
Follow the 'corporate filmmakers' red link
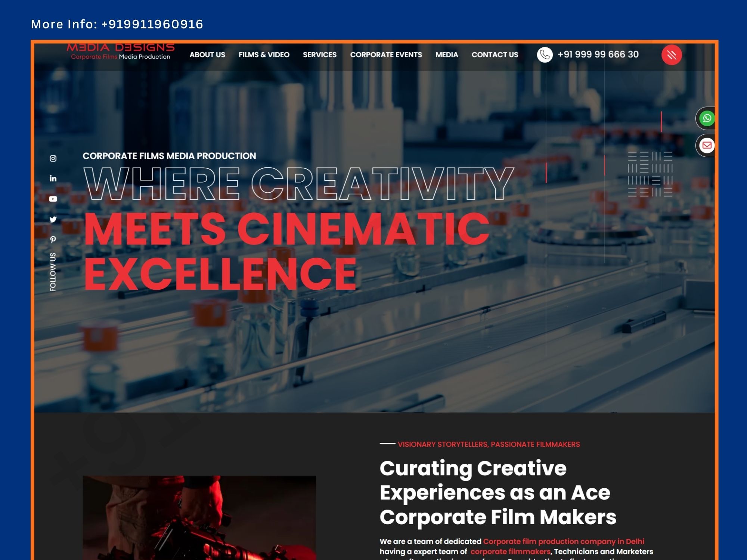click(510, 551)
